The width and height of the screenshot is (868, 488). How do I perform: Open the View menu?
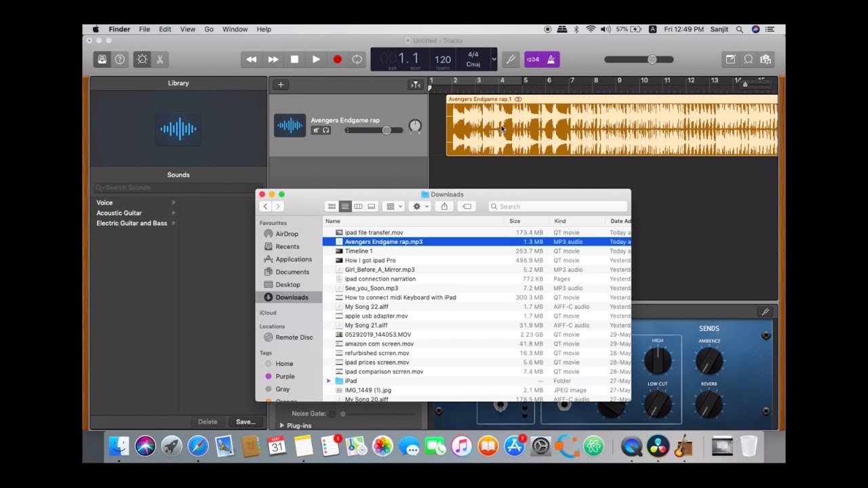point(188,29)
